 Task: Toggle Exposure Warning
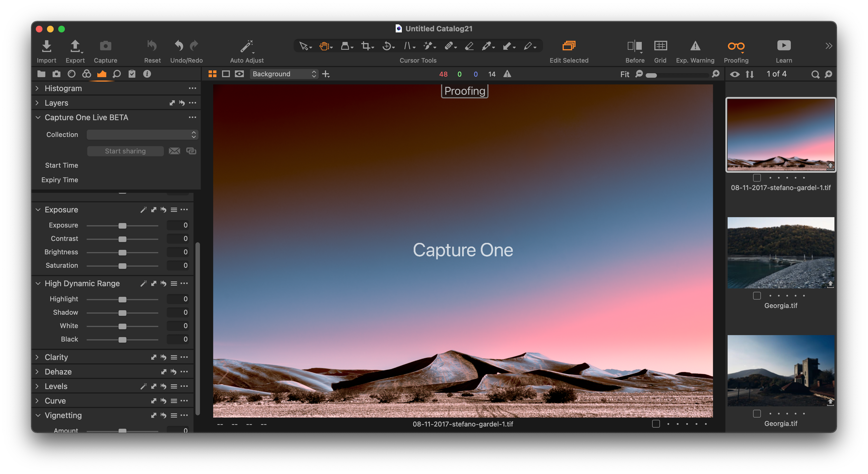click(x=695, y=46)
